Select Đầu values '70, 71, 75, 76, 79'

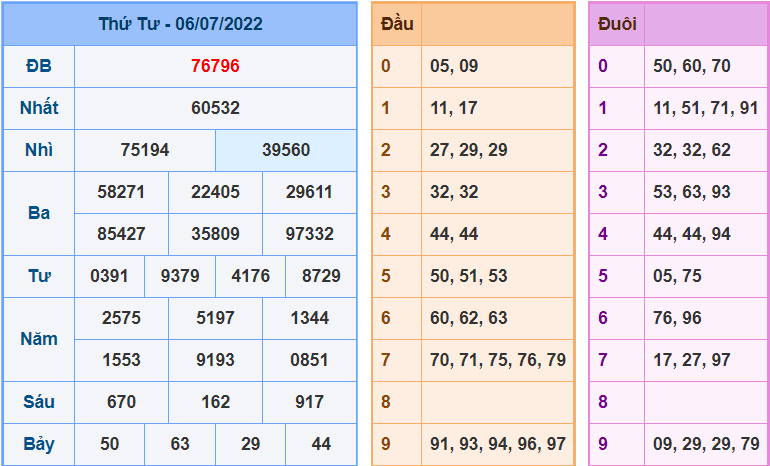tap(498, 360)
